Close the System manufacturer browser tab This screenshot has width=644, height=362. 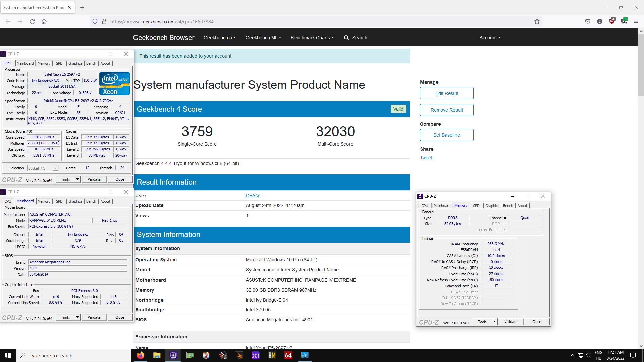[69, 7]
